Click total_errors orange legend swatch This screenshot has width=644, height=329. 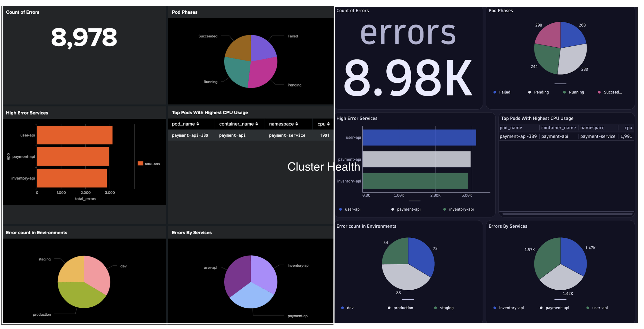pyautogui.click(x=140, y=163)
